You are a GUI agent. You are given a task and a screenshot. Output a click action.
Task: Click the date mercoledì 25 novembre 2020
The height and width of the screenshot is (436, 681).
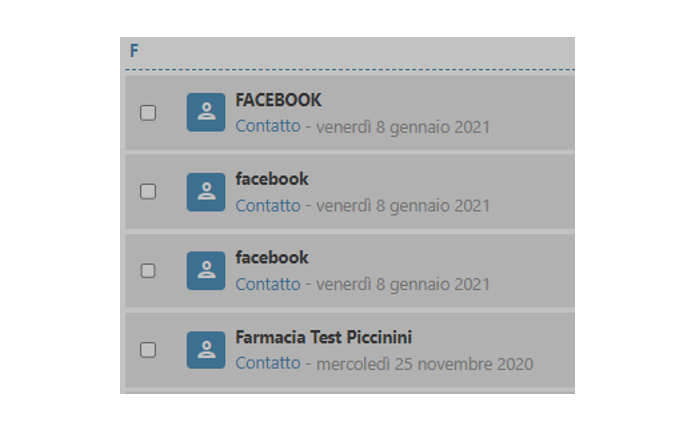tap(424, 364)
